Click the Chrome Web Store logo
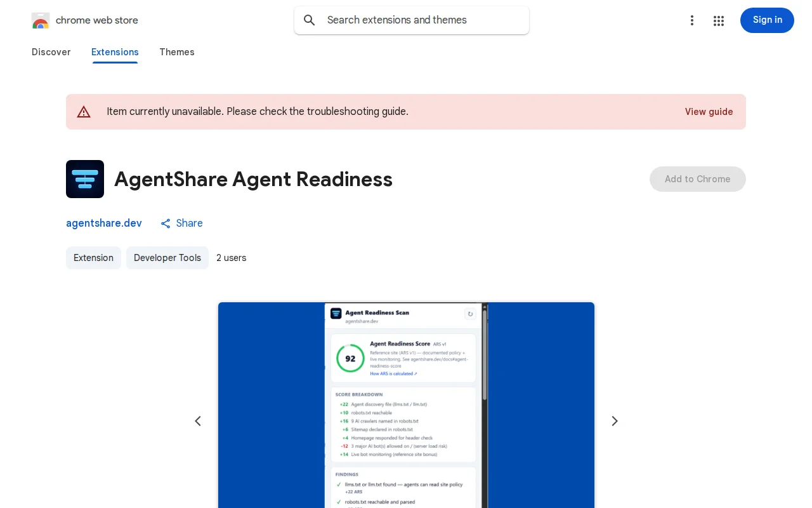This screenshot has height=508, width=812. pyautogui.click(x=41, y=20)
